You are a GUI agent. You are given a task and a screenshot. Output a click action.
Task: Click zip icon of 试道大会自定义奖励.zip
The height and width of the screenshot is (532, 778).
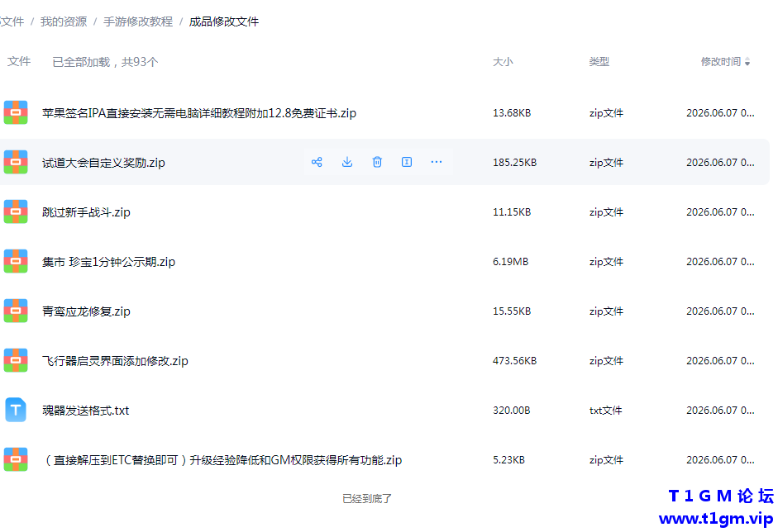(x=16, y=162)
